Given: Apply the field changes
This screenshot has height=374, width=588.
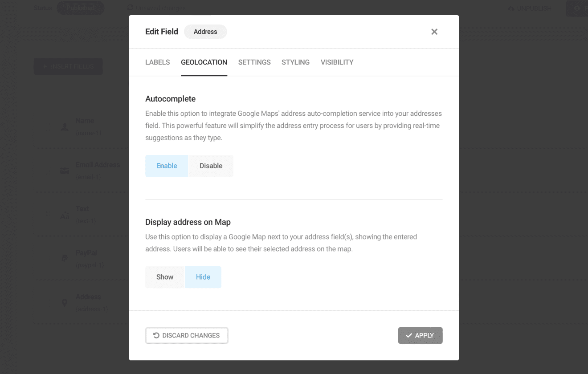Looking at the screenshot, I should pyautogui.click(x=420, y=335).
